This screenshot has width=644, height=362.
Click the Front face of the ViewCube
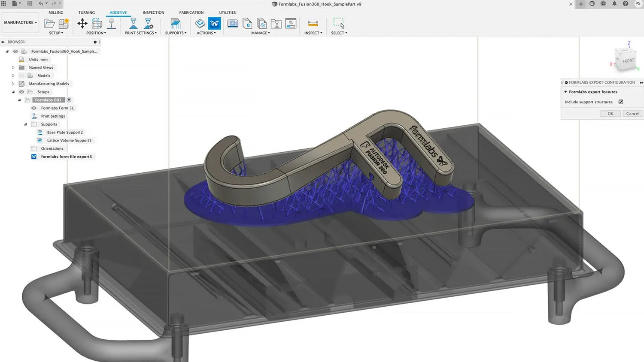point(628,61)
